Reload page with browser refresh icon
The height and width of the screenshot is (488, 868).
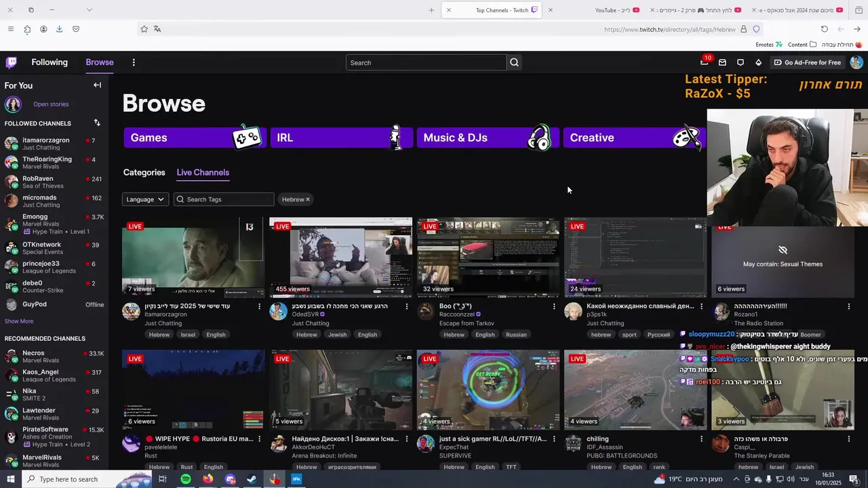click(x=825, y=29)
